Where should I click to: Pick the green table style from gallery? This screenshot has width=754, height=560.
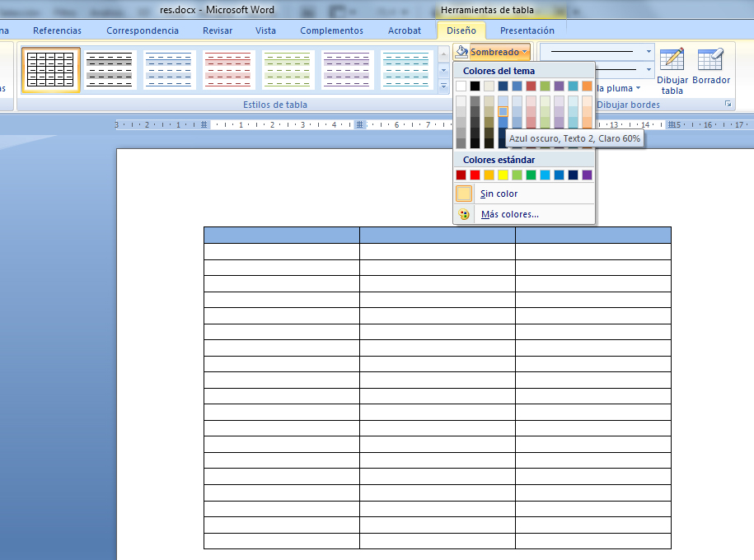coord(288,70)
